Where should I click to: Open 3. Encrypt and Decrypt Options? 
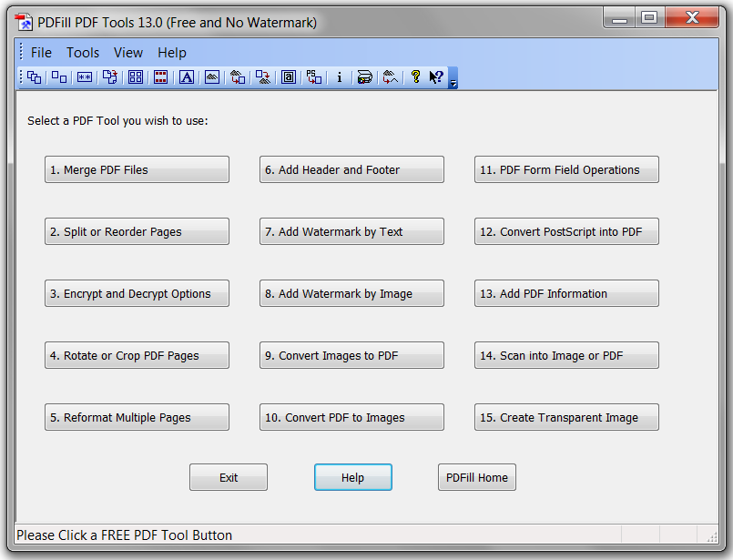pyautogui.click(x=137, y=293)
